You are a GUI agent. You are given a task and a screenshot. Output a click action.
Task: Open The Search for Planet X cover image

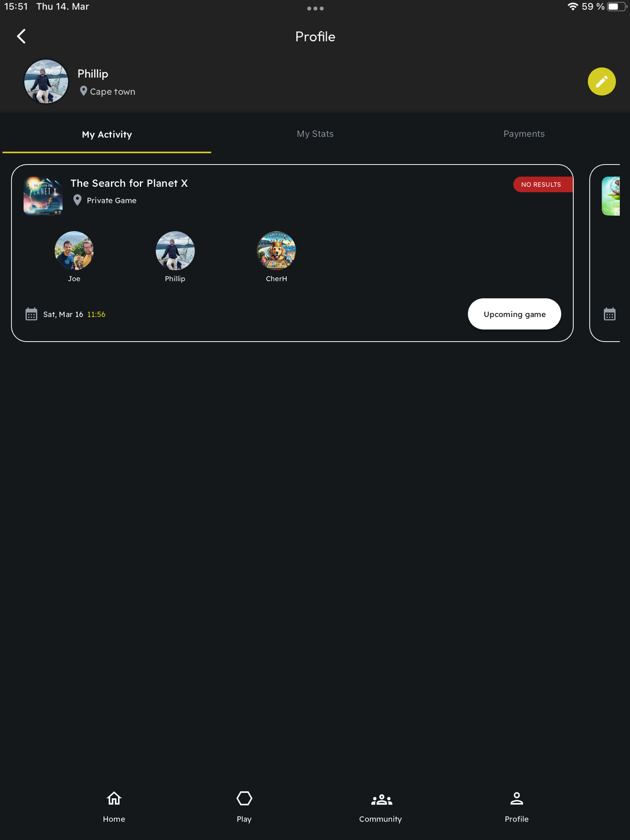pos(43,196)
